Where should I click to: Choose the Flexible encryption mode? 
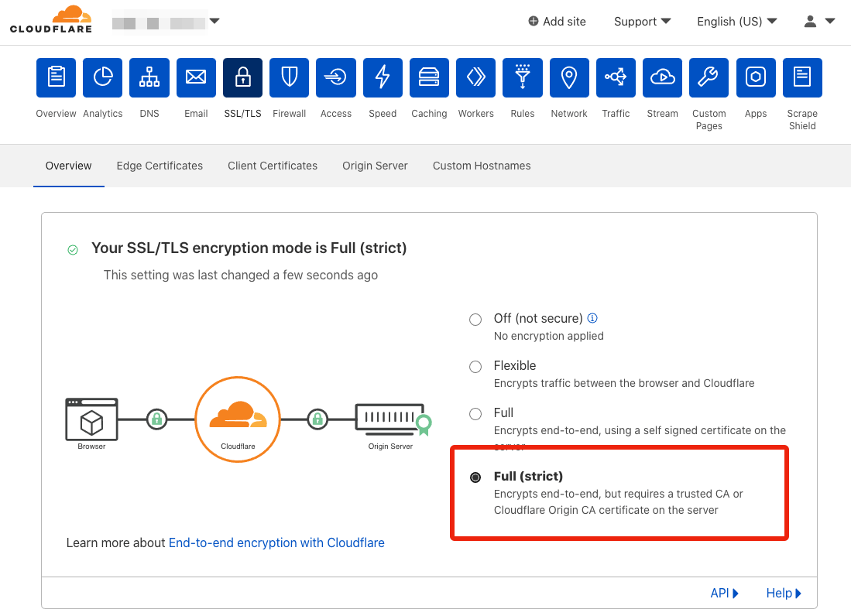tap(475, 366)
